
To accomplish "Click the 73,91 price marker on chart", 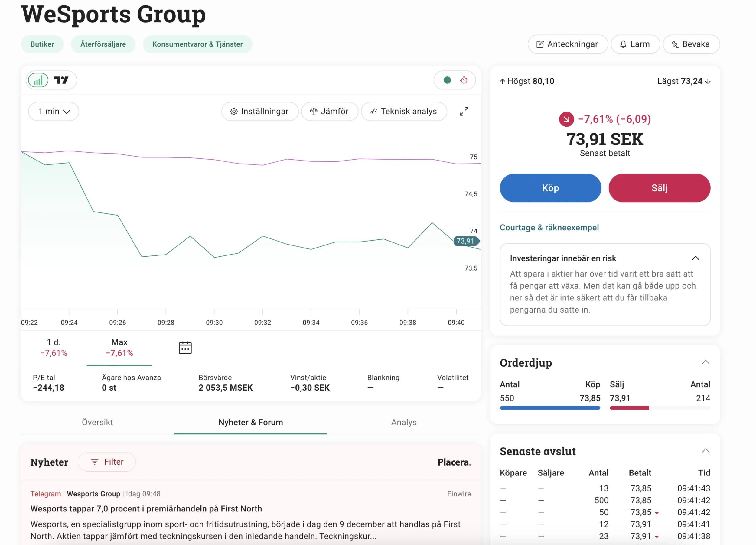I will [467, 241].
